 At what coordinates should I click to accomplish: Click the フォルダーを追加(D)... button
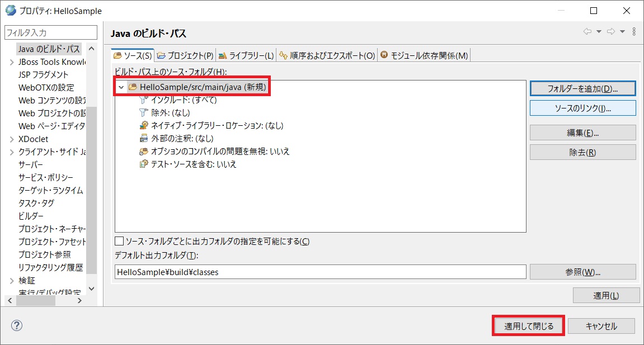[x=583, y=88]
